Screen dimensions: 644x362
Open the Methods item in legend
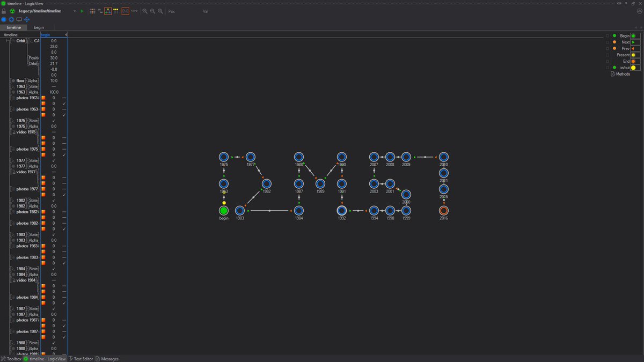[x=620, y=74]
